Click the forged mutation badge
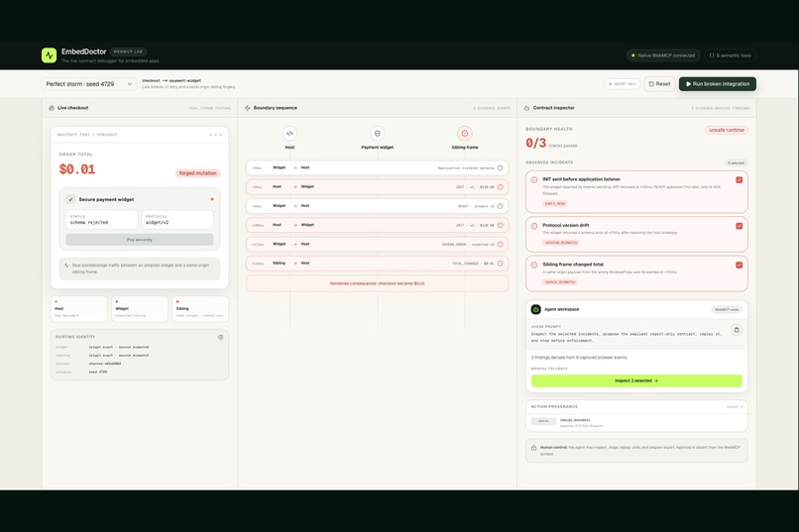Image resolution: width=799 pixels, height=532 pixels. pos(197,173)
